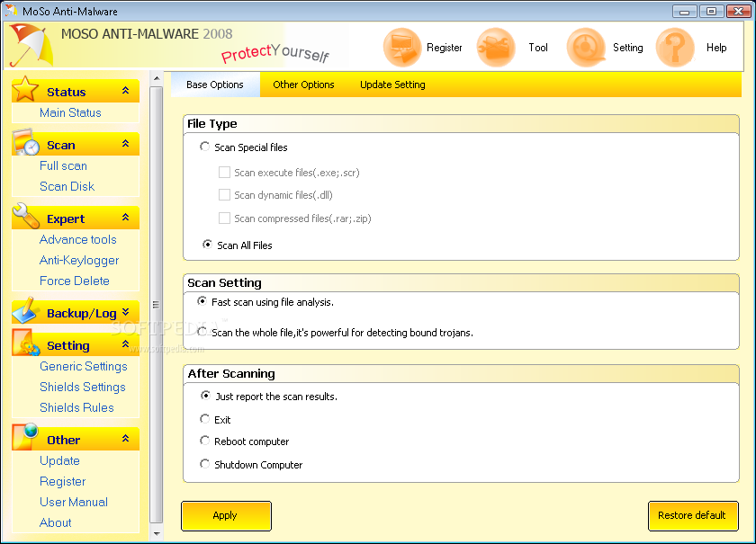Open the Update link under Other
The image size is (756, 544).
59,460
